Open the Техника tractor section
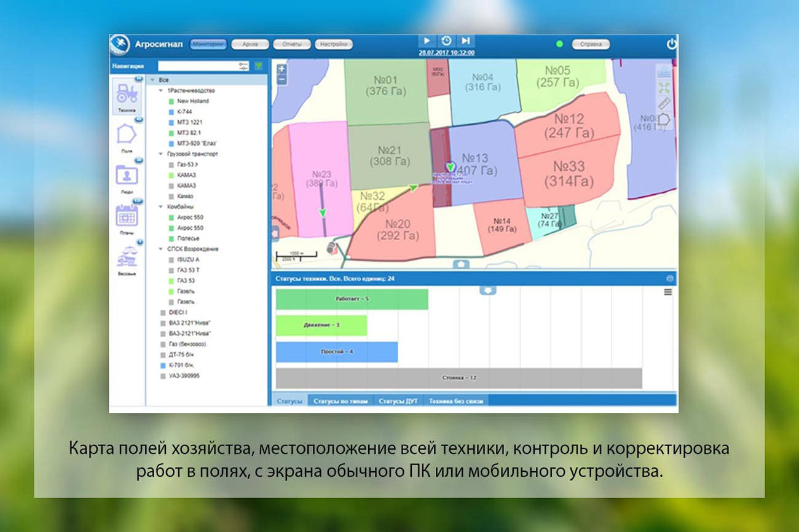Viewport: 799px width, 532px height. [x=127, y=95]
